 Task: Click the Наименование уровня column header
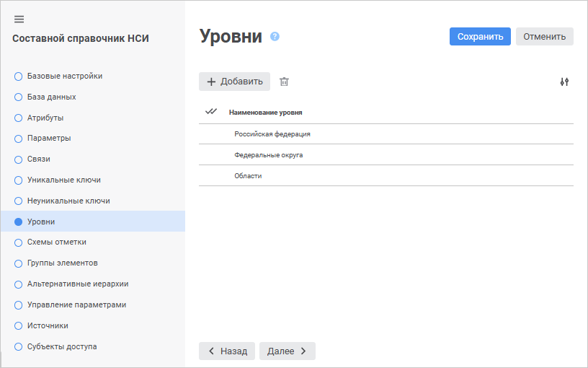[265, 113]
